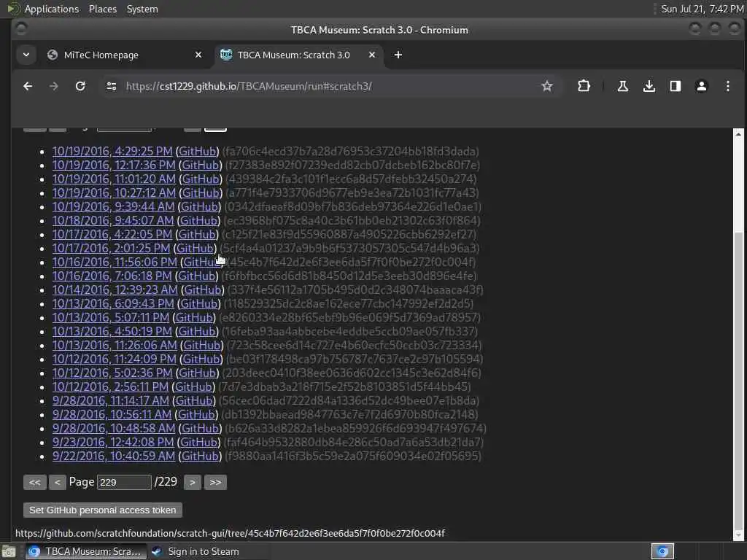Viewport: 747px width, 560px height.
Task: Click the address bar URL field
Action: [x=329, y=86]
